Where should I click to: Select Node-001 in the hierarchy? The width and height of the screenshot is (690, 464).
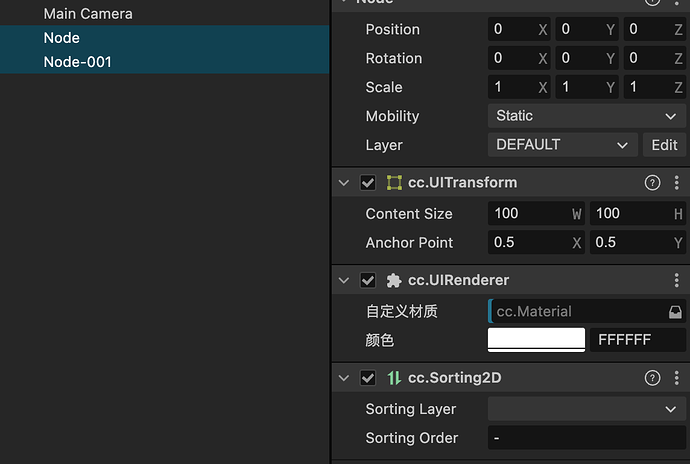(x=78, y=62)
